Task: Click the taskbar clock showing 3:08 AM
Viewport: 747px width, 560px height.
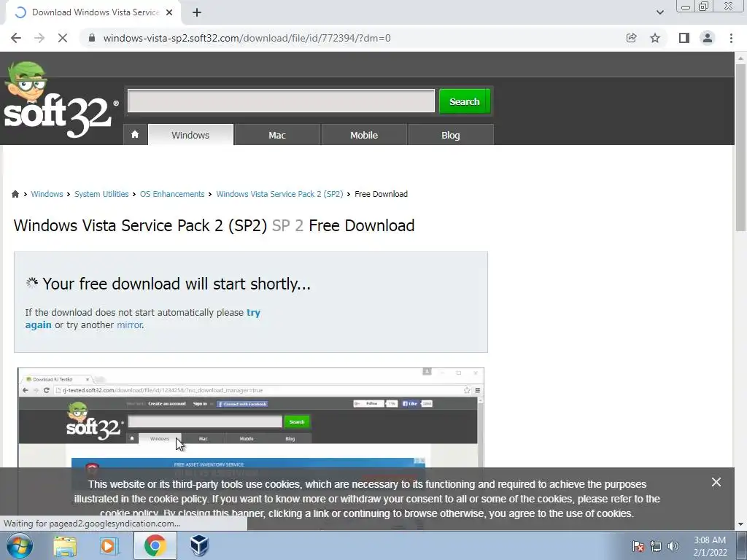Action: click(x=710, y=546)
